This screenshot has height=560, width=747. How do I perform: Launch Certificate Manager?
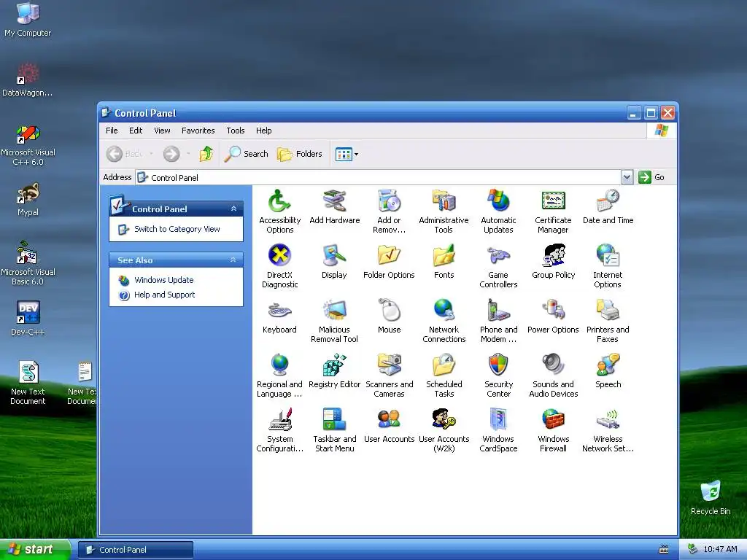pyautogui.click(x=553, y=211)
